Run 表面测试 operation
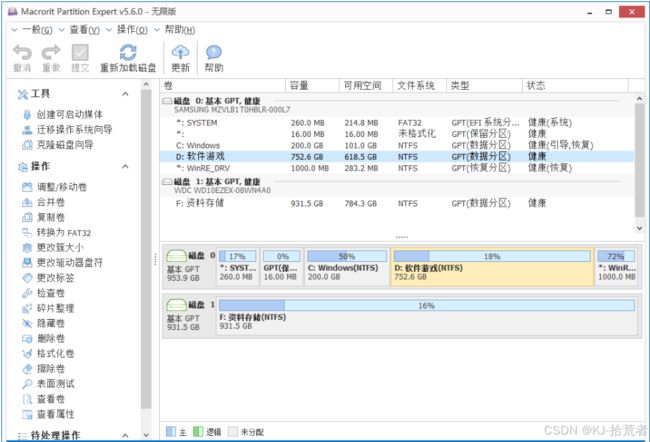 coord(48,384)
